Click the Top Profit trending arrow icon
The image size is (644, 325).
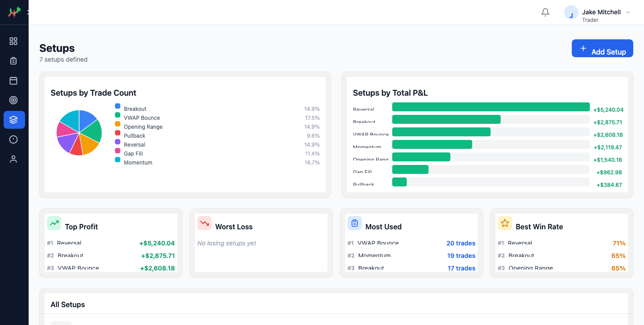pyautogui.click(x=54, y=223)
